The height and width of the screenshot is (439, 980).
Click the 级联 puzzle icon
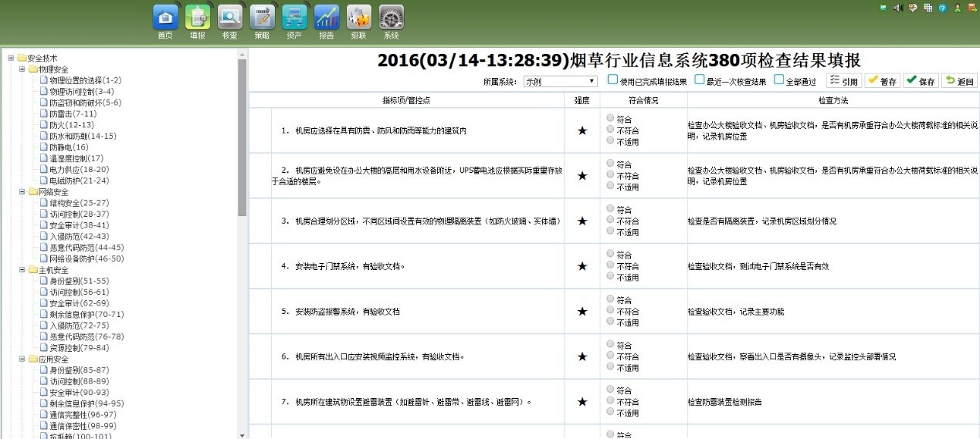pyautogui.click(x=359, y=18)
